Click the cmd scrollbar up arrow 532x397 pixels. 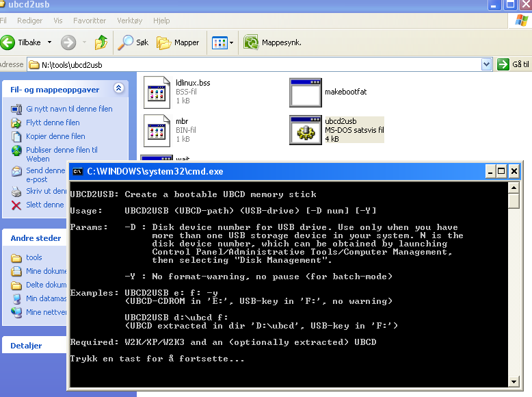click(x=514, y=188)
